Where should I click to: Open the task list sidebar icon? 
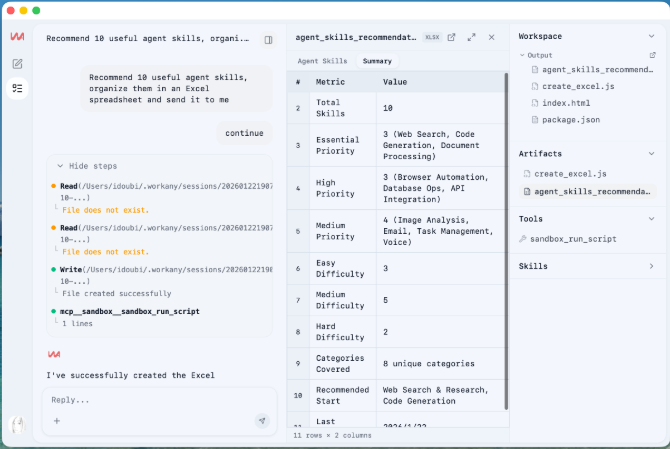pyautogui.click(x=17, y=88)
